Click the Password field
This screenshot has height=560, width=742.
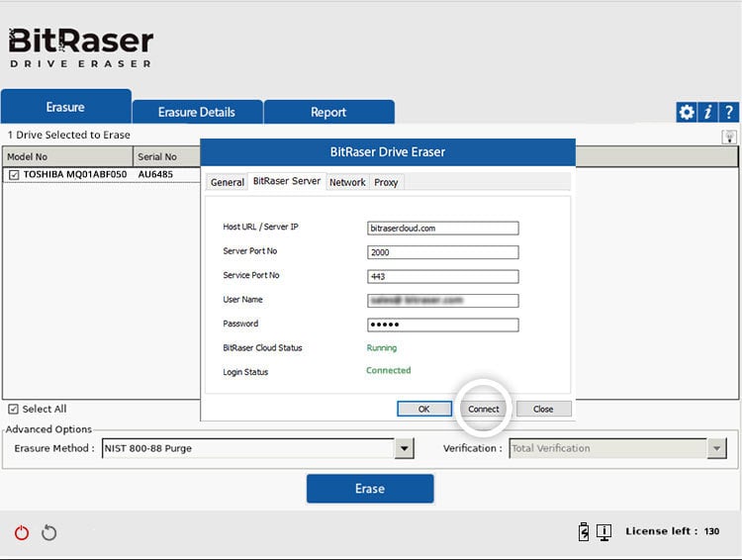(443, 325)
